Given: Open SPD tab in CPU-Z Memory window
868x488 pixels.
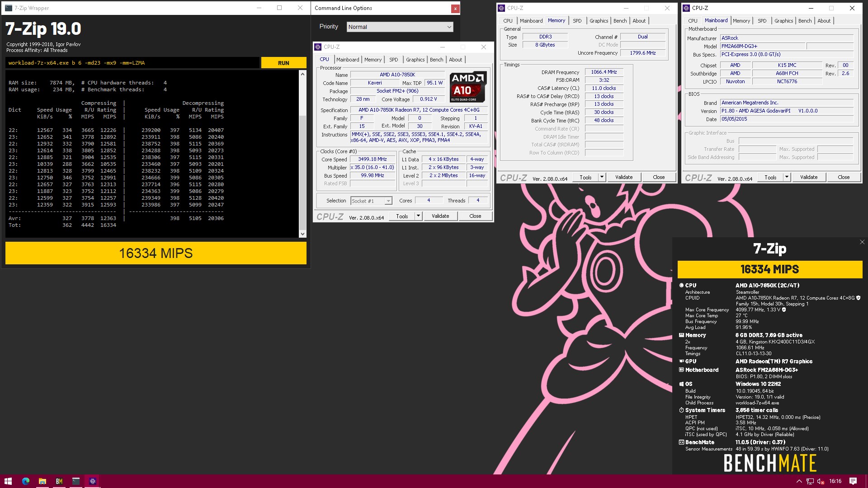Looking at the screenshot, I should click(x=577, y=21).
